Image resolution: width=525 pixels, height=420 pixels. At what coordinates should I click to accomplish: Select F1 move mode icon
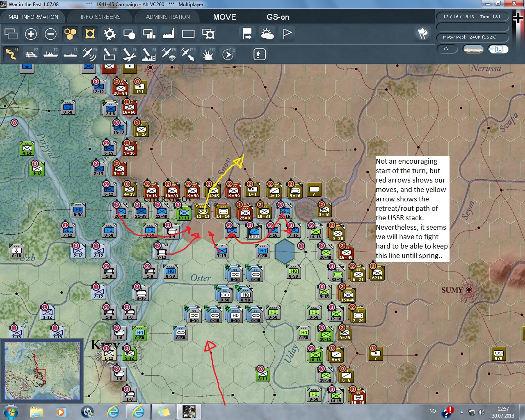pyautogui.click(x=11, y=54)
